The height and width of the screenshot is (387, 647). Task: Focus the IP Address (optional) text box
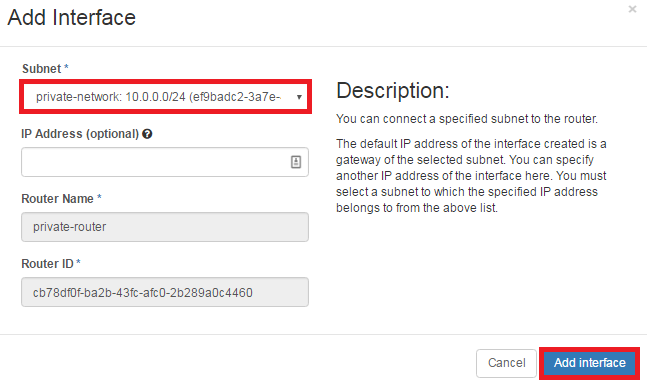click(x=165, y=162)
